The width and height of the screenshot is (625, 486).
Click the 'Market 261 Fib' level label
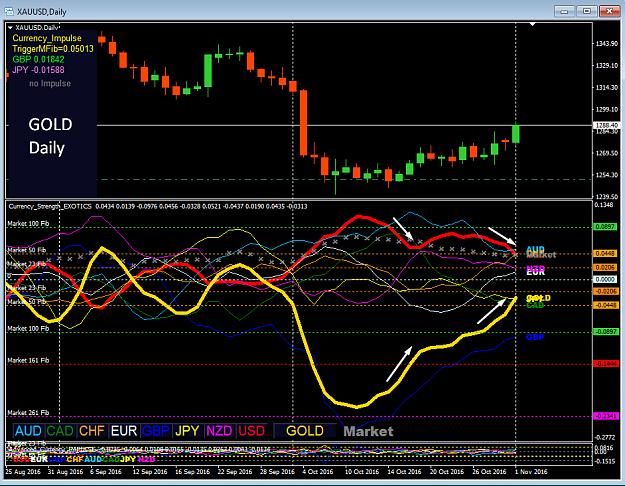(28, 413)
